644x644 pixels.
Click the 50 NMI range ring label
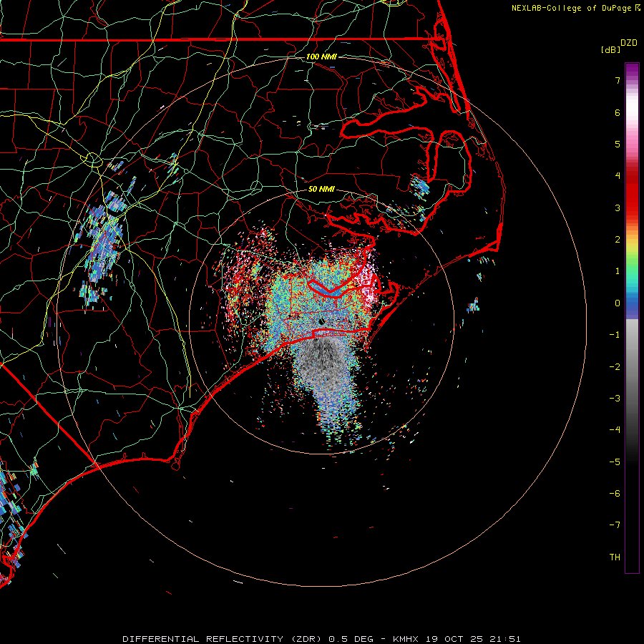tap(321, 189)
